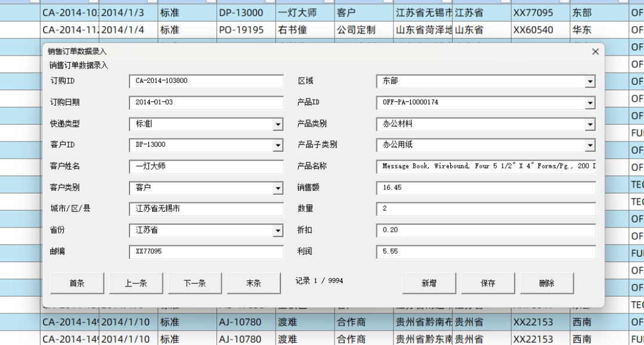The width and height of the screenshot is (644, 345).
Task: Open the 快递类型 dropdown arrow
Action: tap(278, 124)
